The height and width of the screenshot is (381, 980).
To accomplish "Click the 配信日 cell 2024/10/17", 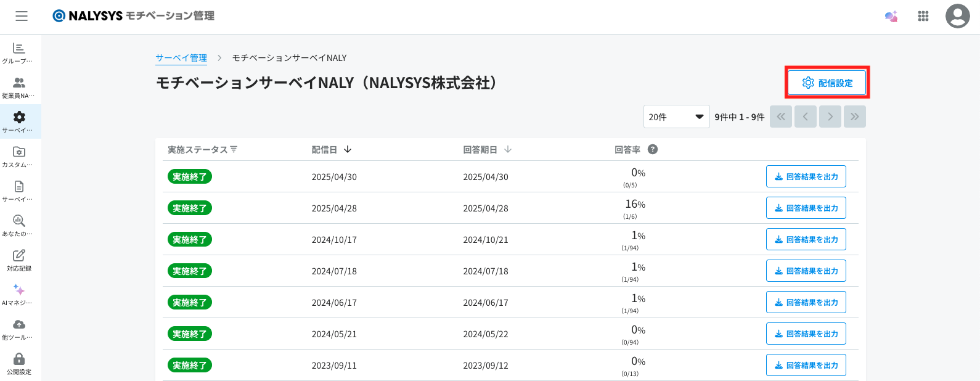I will pyautogui.click(x=334, y=240).
